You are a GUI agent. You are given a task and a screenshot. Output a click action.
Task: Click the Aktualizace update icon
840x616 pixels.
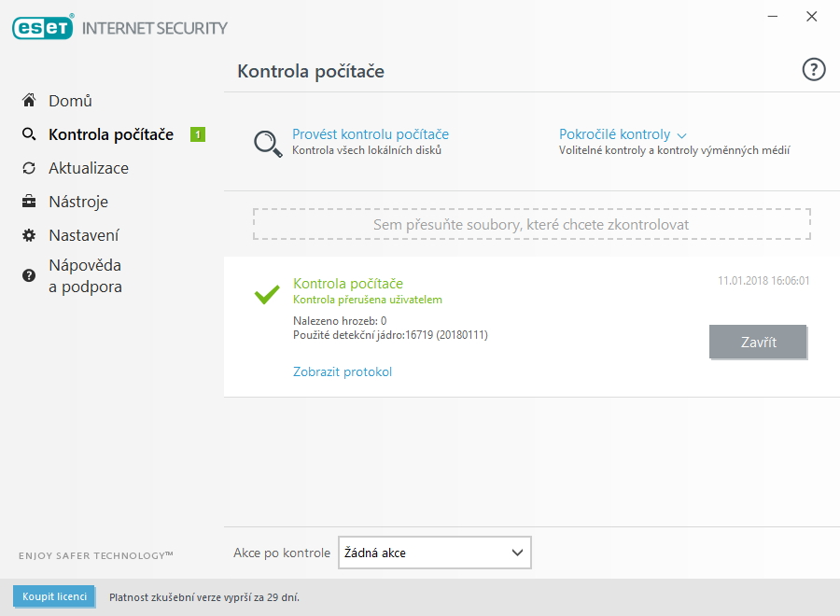coord(31,168)
